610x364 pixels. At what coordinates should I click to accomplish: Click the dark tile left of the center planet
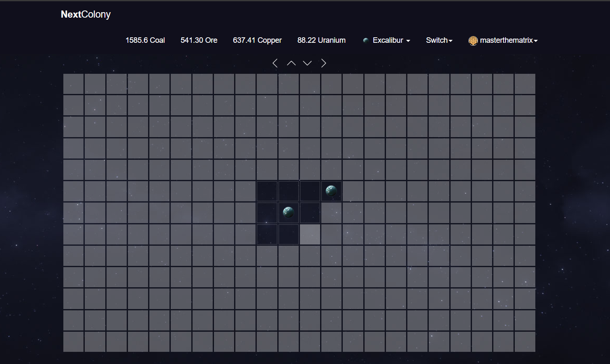point(267,213)
